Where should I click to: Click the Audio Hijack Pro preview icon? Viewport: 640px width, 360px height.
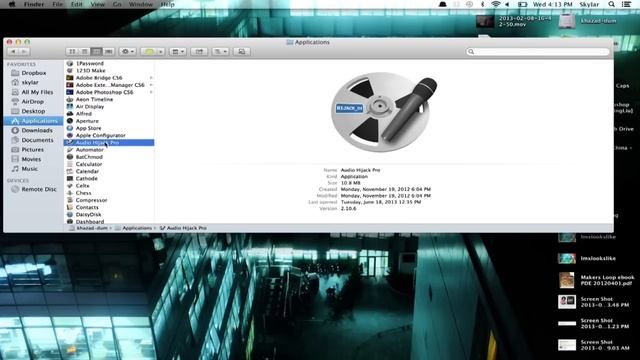384,112
